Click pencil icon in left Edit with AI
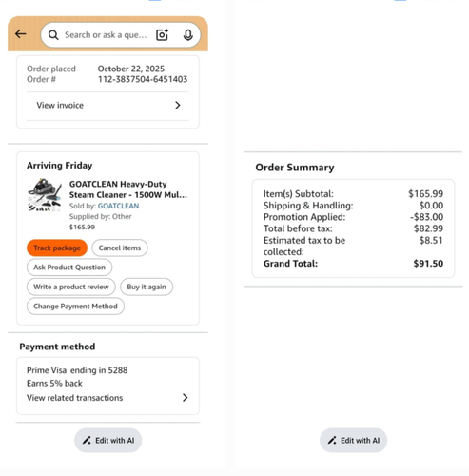This screenshot has width=469, height=476. click(87, 440)
